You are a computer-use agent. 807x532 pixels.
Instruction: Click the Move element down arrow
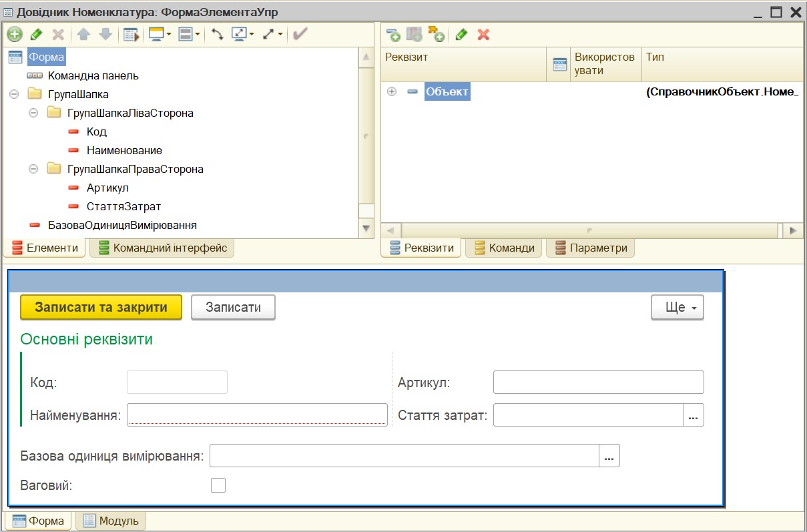(x=105, y=34)
